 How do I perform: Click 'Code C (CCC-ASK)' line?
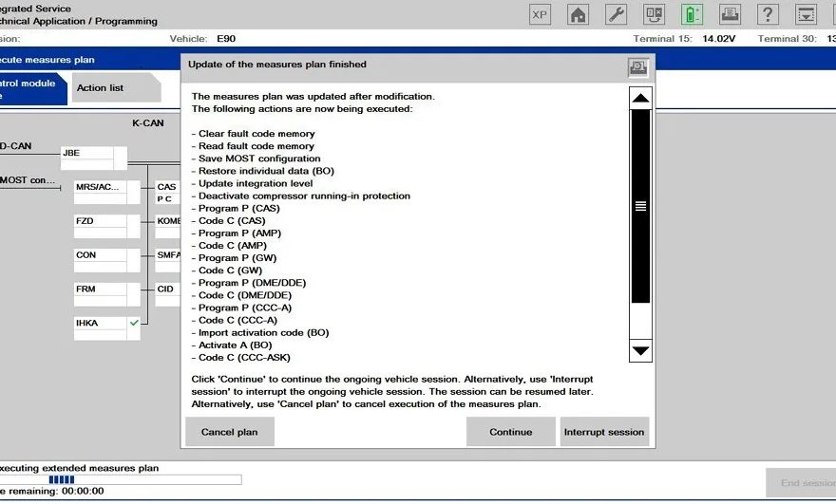(x=241, y=358)
